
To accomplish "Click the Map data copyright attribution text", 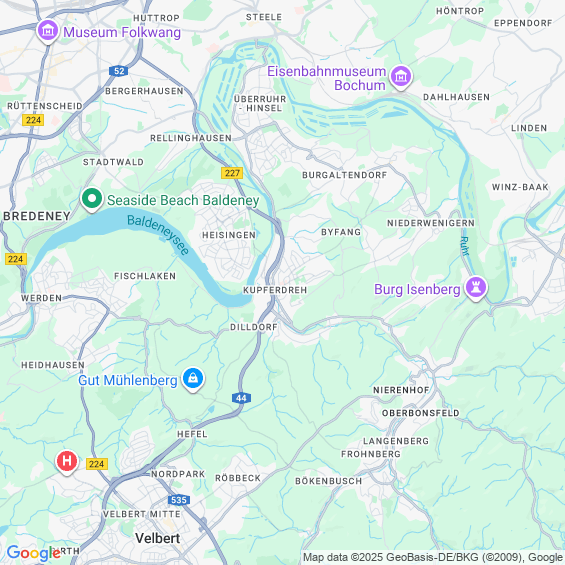I will (x=433, y=557).
